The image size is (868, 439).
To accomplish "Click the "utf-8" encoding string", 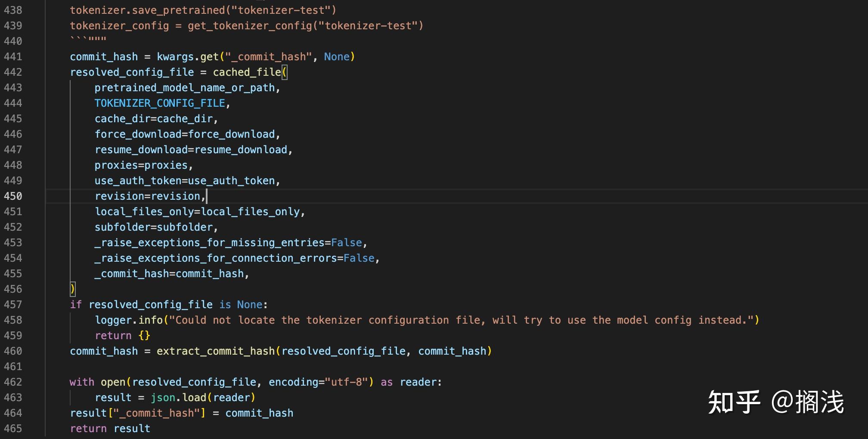I will pos(348,382).
